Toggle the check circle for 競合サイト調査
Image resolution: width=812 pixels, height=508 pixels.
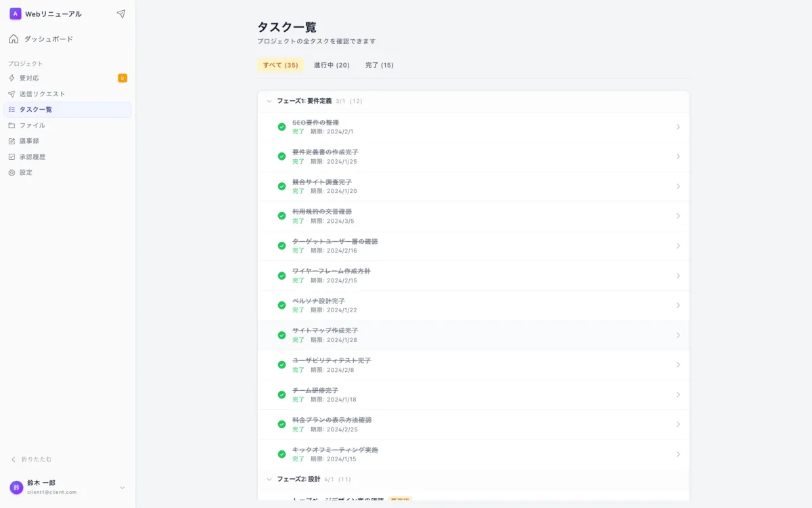(x=281, y=186)
